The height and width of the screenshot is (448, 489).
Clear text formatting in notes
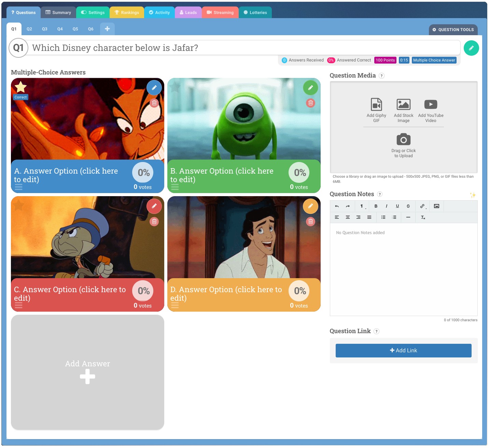(x=423, y=217)
